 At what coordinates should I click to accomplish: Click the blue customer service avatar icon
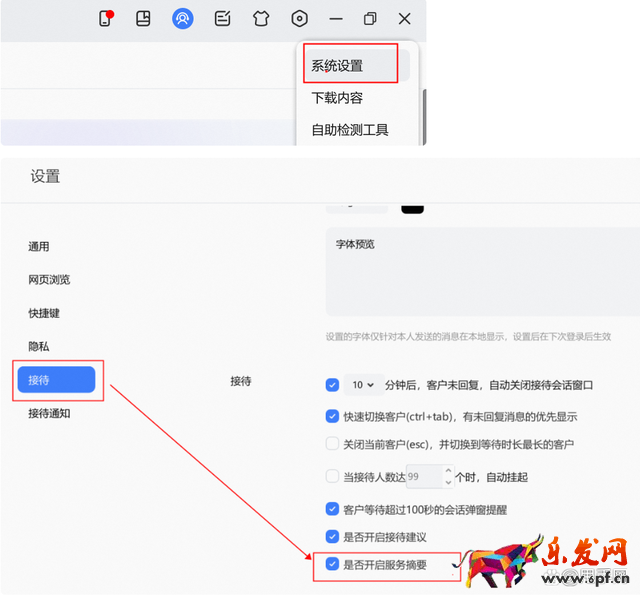[x=182, y=18]
